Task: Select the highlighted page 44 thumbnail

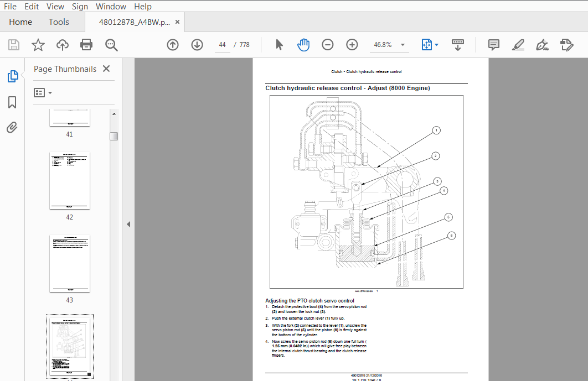Action: (70, 347)
